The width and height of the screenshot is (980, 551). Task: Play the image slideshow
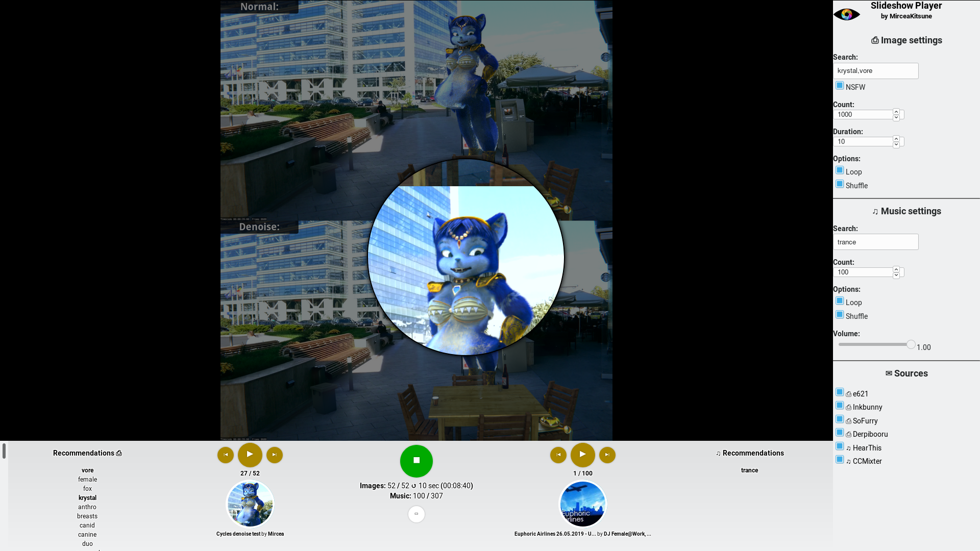pyautogui.click(x=250, y=455)
